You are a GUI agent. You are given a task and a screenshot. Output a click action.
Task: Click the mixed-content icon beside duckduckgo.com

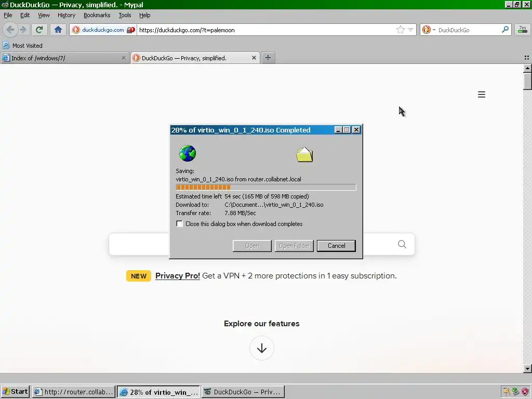[130, 30]
